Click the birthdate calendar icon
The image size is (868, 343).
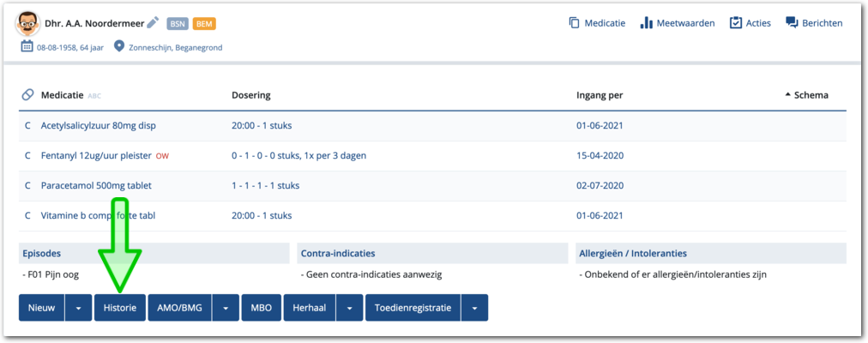(27, 47)
